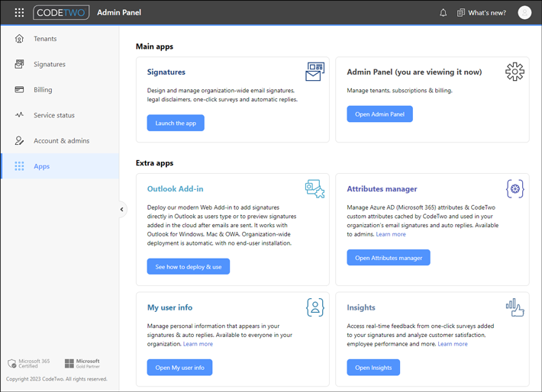Open the user profile avatar

[x=524, y=13]
